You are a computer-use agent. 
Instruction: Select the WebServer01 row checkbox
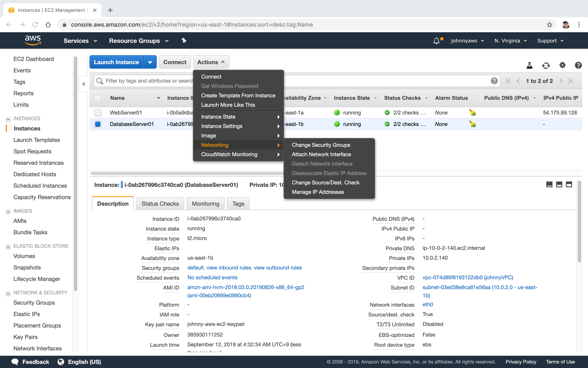click(x=98, y=112)
